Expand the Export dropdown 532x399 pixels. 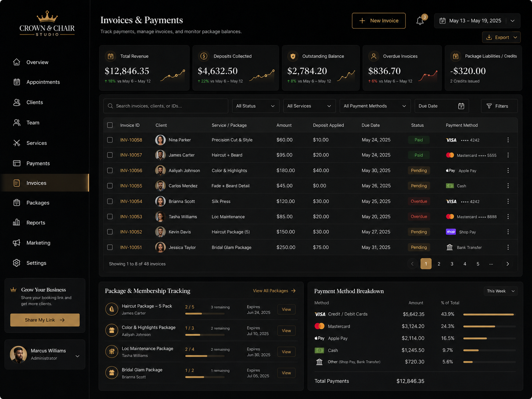point(501,37)
